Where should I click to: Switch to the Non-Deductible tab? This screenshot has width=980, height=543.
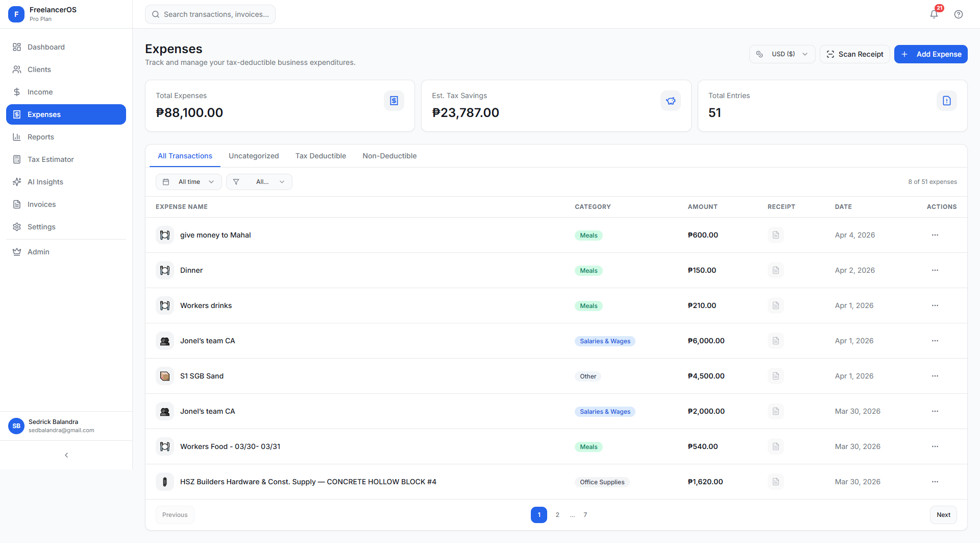[389, 156]
